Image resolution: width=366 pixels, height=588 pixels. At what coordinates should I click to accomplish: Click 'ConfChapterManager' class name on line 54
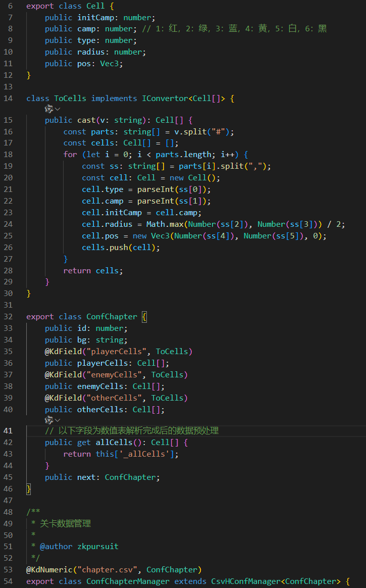tap(128, 581)
